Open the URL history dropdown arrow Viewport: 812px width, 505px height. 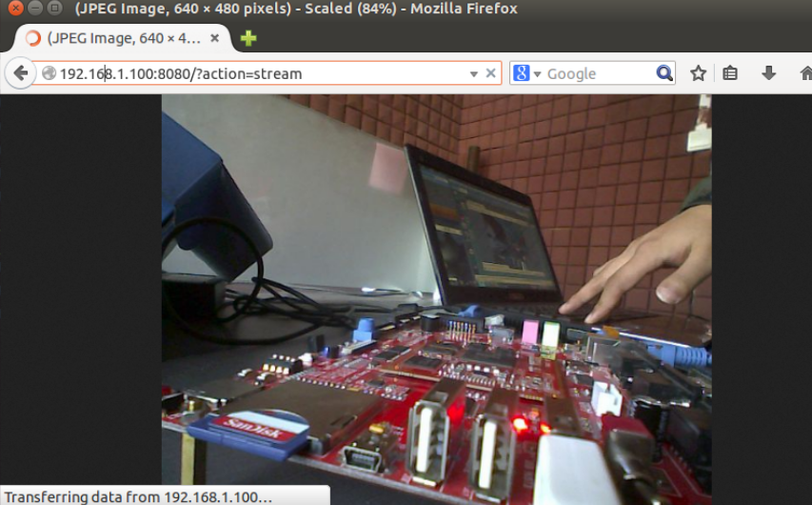tap(473, 74)
